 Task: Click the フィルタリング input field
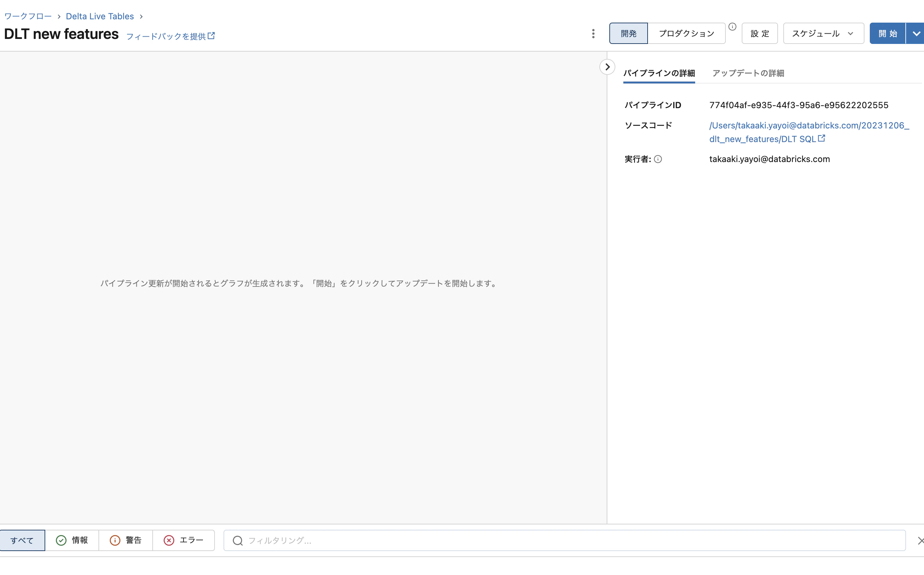(380, 540)
